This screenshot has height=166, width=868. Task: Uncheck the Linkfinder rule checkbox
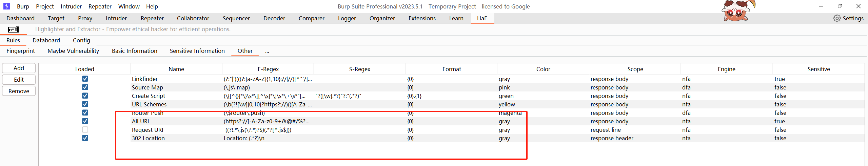pyautogui.click(x=85, y=79)
